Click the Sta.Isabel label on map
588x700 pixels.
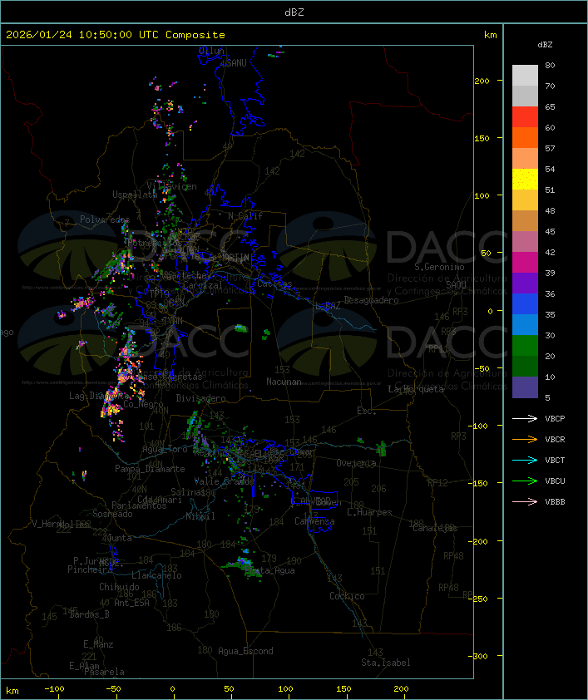[385, 663]
